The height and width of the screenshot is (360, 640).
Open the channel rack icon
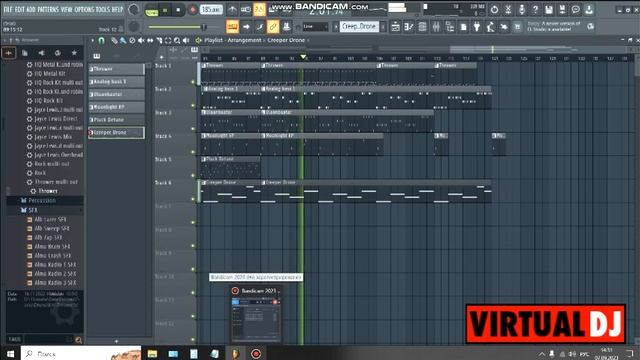tap(422, 27)
